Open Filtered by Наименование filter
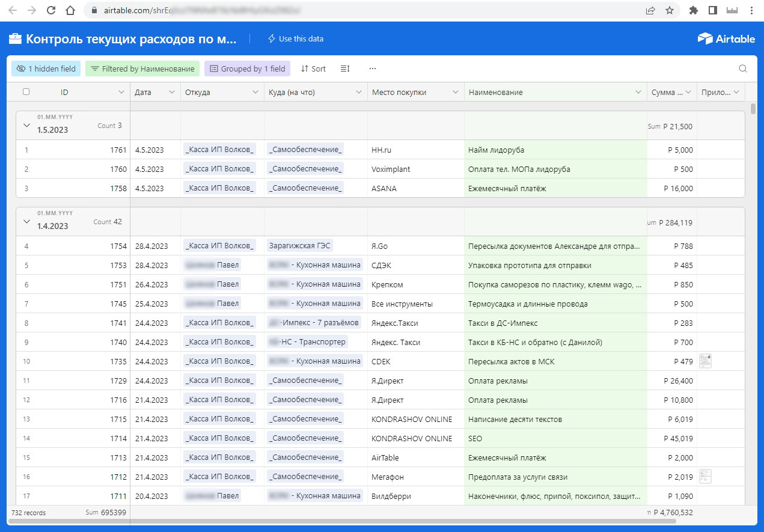The width and height of the screenshot is (764, 532). (x=142, y=69)
